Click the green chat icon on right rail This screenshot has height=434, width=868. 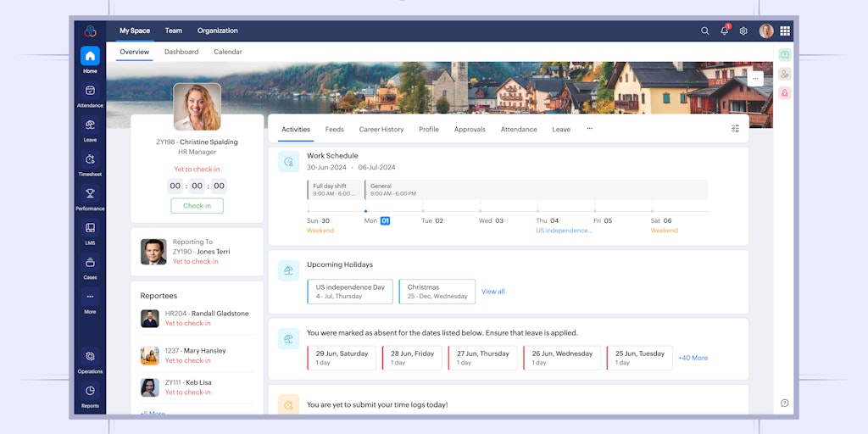click(x=784, y=55)
